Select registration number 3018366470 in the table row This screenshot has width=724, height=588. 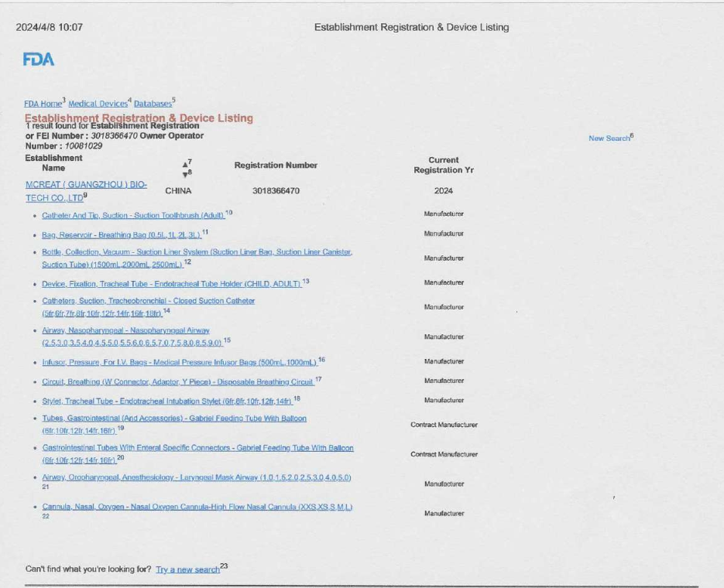click(x=276, y=191)
